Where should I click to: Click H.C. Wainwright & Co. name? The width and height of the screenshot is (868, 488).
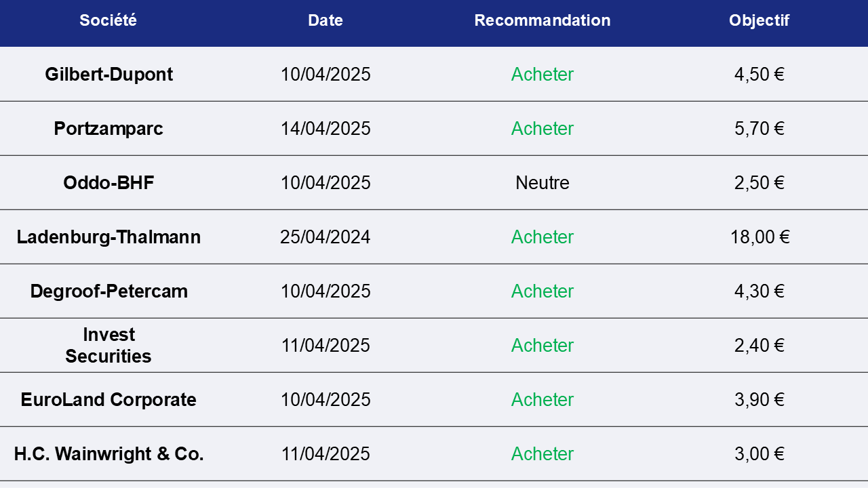pyautogui.click(x=108, y=454)
